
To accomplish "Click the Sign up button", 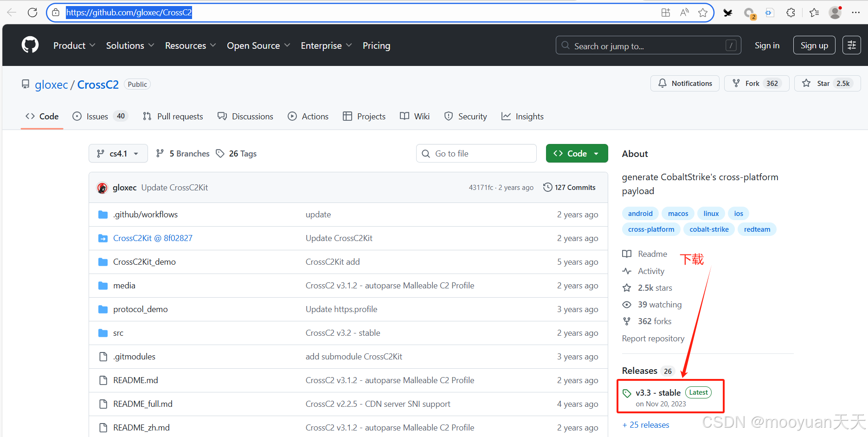I will pos(814,45).
